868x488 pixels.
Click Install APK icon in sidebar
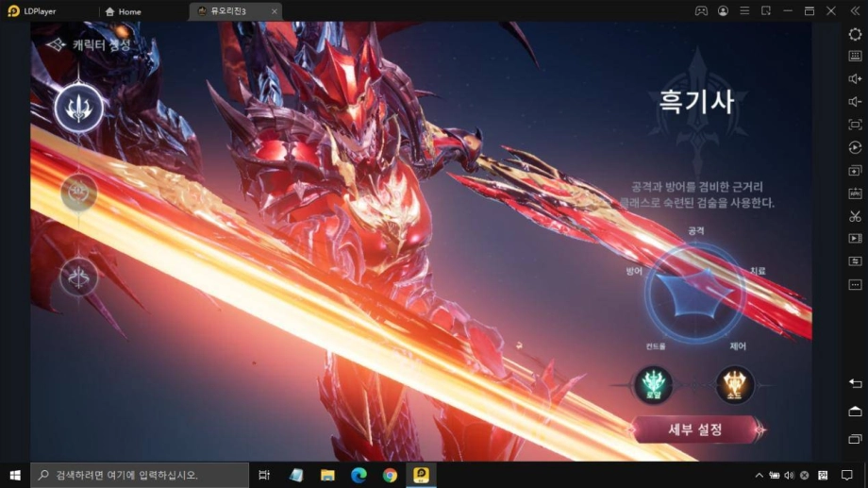[x=856, y=194]
